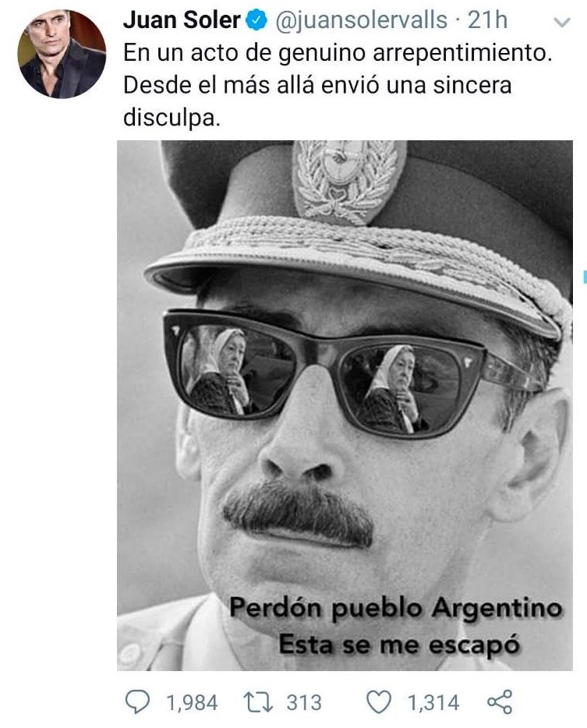Click the 1,314 likes count
This screenshot has width=587, height=728.
[x=433, y=702]
